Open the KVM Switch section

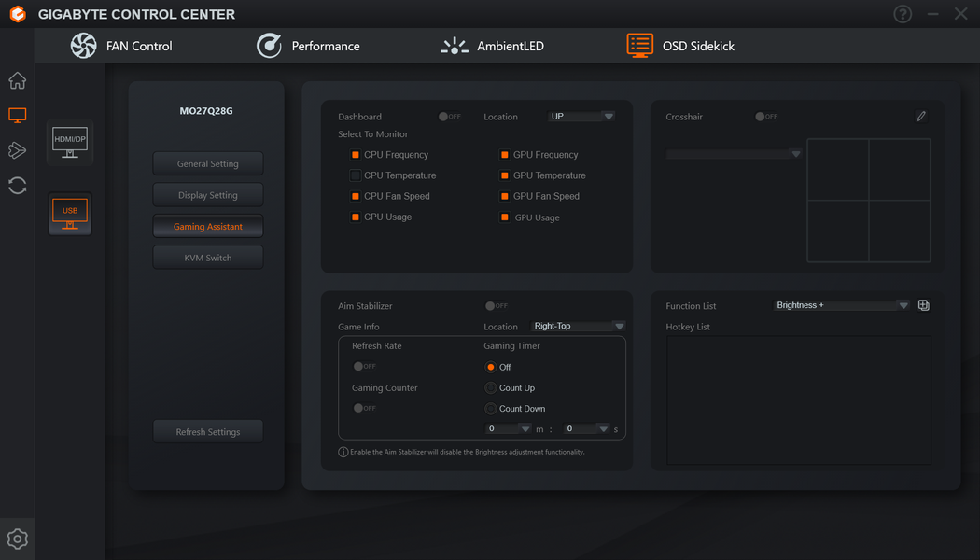pyautogui.click(x=208, y=258)
